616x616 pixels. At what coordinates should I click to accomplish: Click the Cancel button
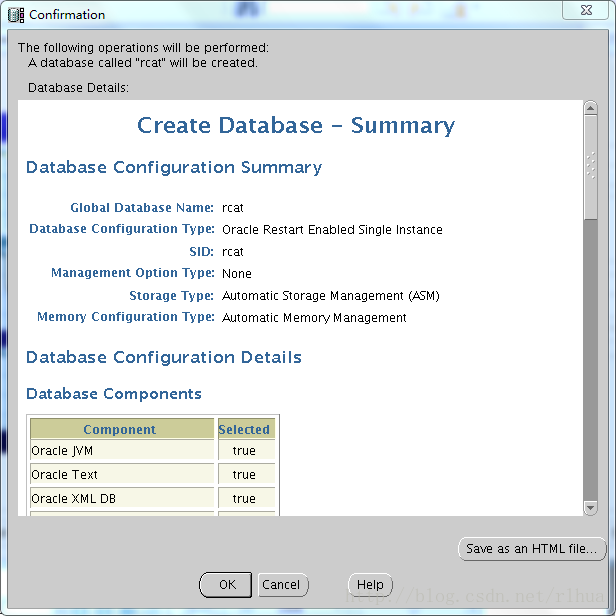(x=282, y=585)
